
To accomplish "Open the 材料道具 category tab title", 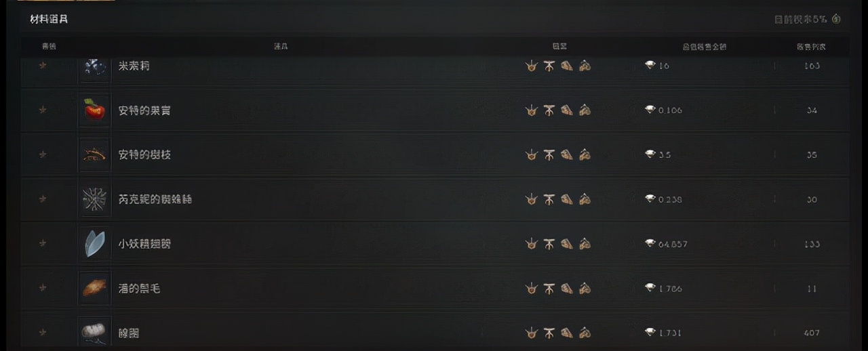I will coord(49,19).
